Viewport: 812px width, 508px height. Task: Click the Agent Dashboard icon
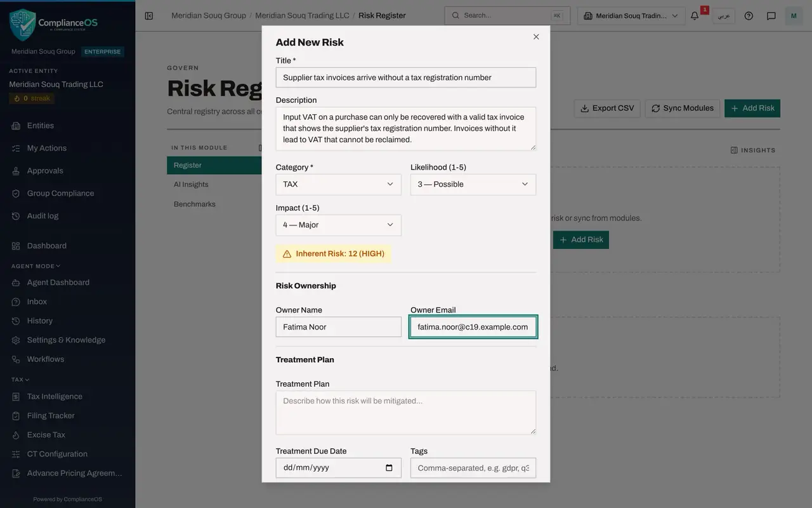(x=16, y=283)
